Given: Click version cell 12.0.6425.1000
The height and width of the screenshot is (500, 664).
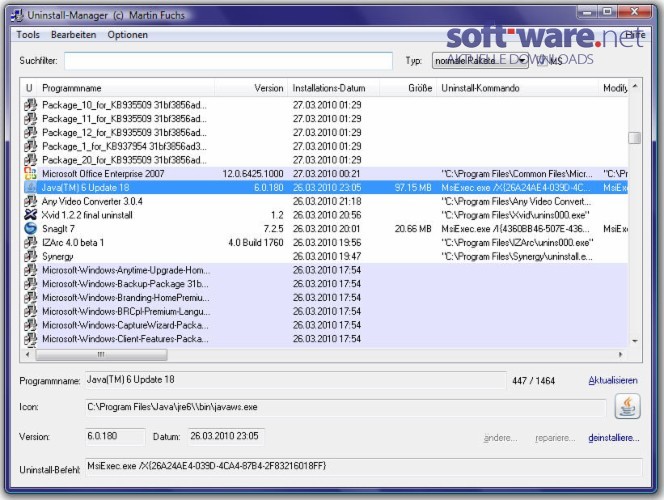Looking at the screenshot, I should (x=253, y=174).
